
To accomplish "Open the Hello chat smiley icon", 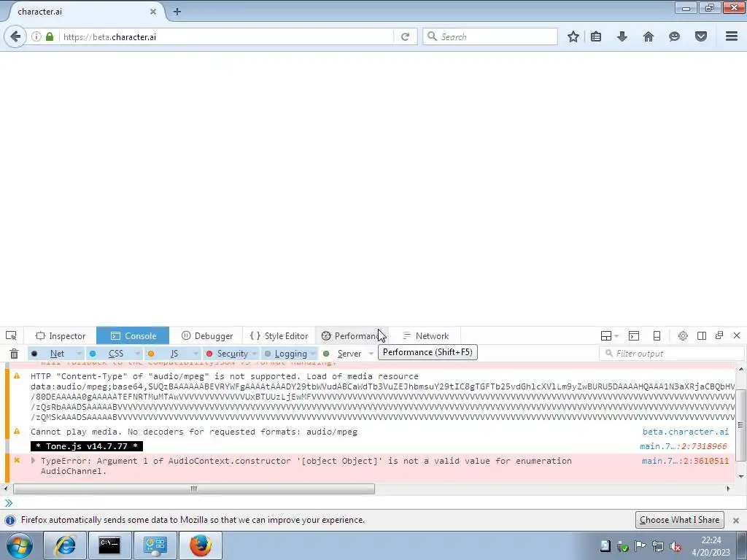I will click(674, 36).
